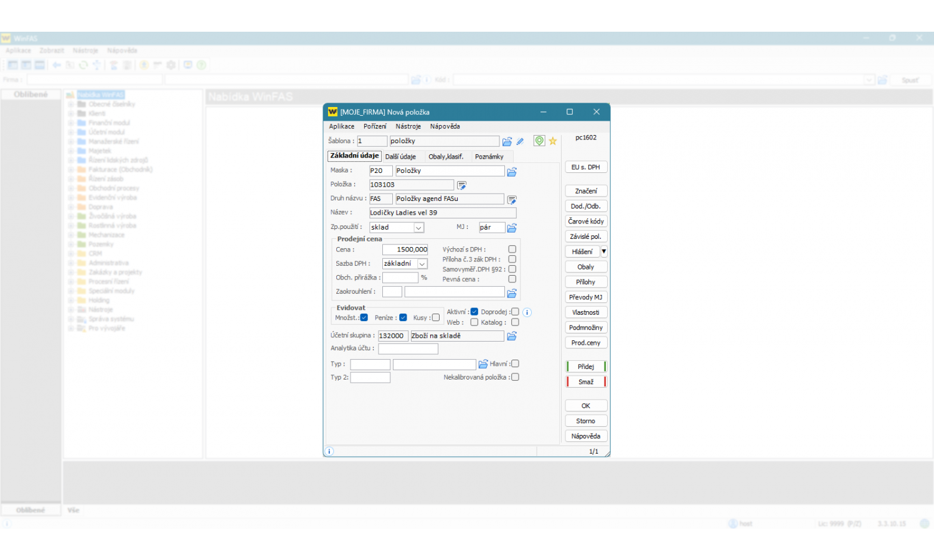
Task: Tick the Kusy checkbox
Action: [436, 318]
